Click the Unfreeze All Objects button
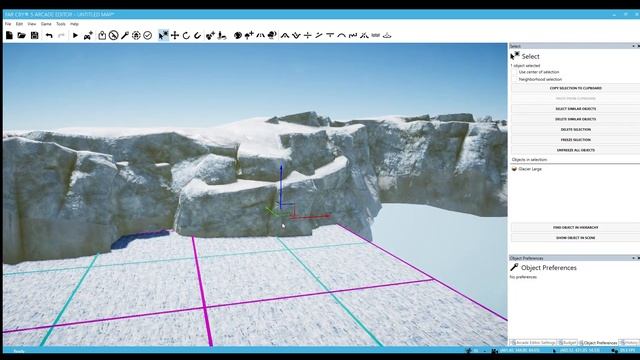Viewport: 640px width, 360px height. click(576, 150)
